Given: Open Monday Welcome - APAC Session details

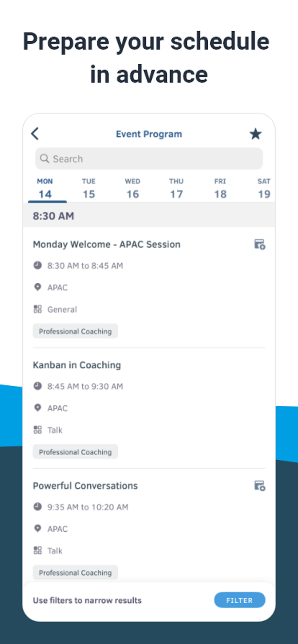Looking at the screenshot, I should coord(106,244).
